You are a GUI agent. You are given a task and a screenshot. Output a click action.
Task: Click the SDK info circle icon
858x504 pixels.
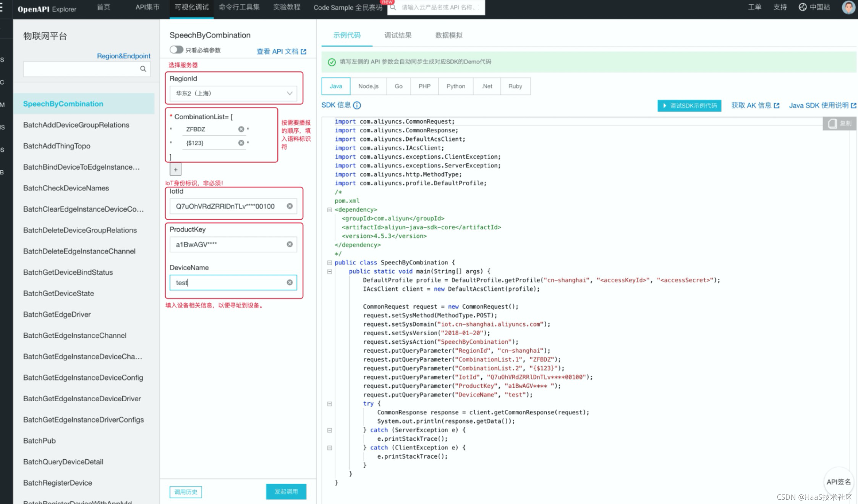pyautogui.click(x=357, y=105)
